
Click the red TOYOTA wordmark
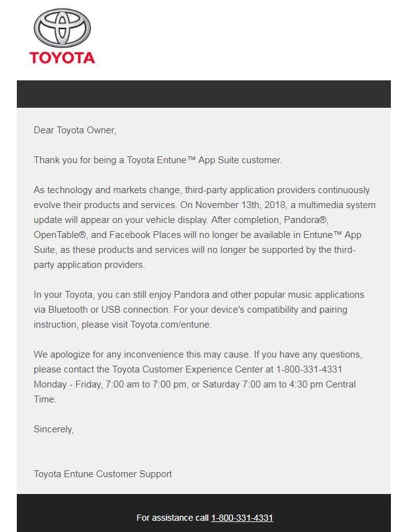click(62, 58)
